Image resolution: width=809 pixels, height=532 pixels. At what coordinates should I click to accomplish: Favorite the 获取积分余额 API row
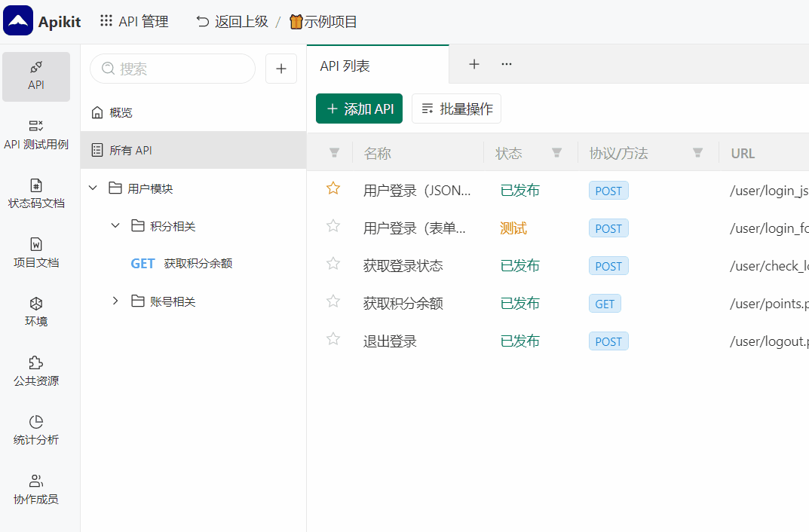tap(332, 301)
